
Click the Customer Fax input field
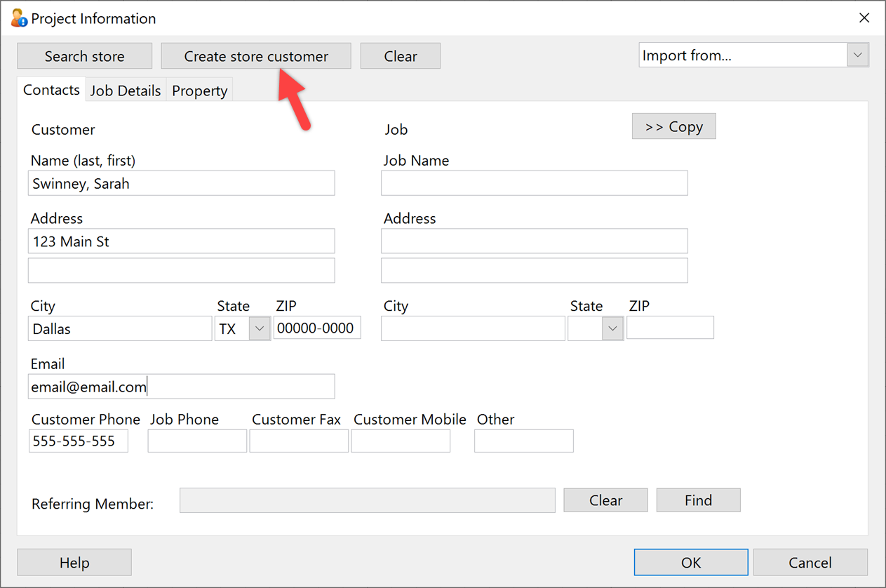299,441
